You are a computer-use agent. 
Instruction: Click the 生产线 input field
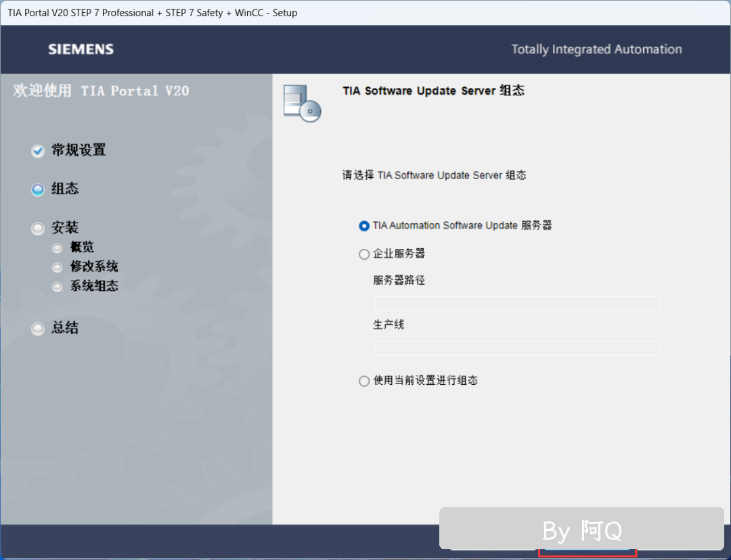click(518, 348)
